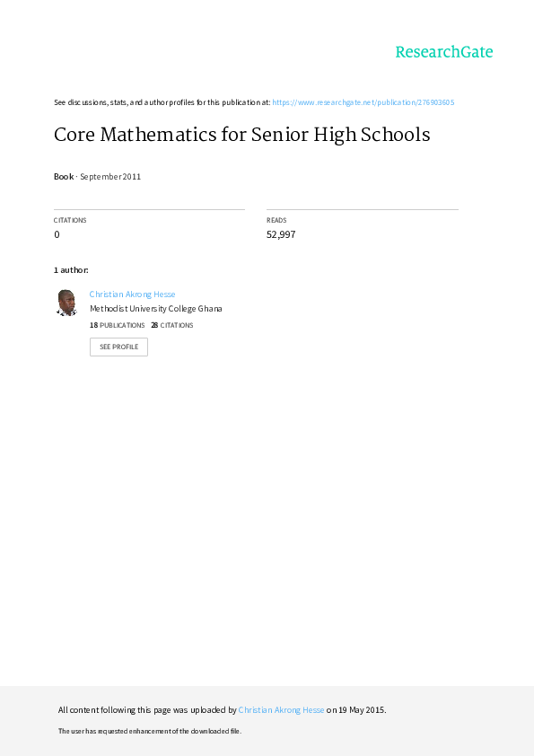Open Christian Akrong Hesse link in footer

pos(281,709)
